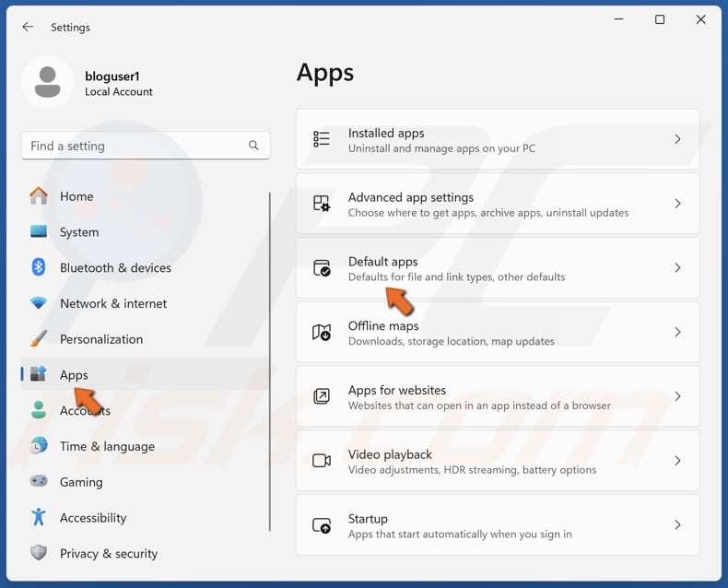Click 'Local Account' text
This screenshot has height=588, width=728.
coord(118,91)
